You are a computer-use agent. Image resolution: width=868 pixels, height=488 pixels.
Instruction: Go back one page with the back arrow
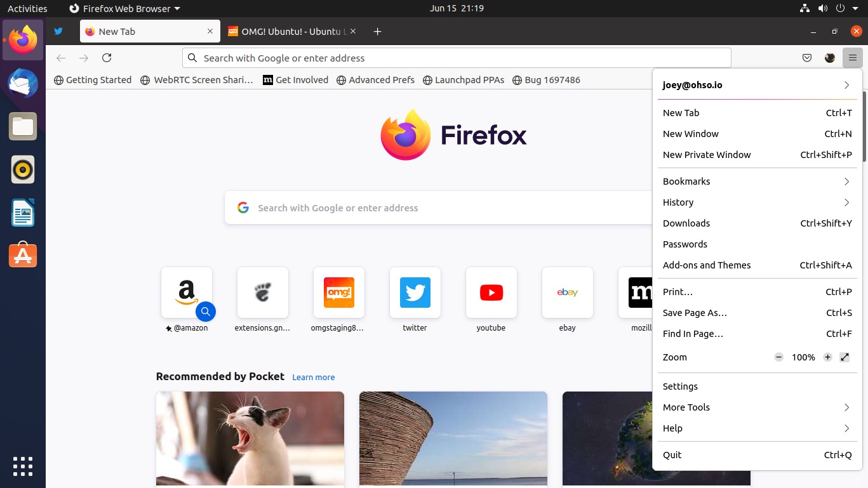pos(61,58)
